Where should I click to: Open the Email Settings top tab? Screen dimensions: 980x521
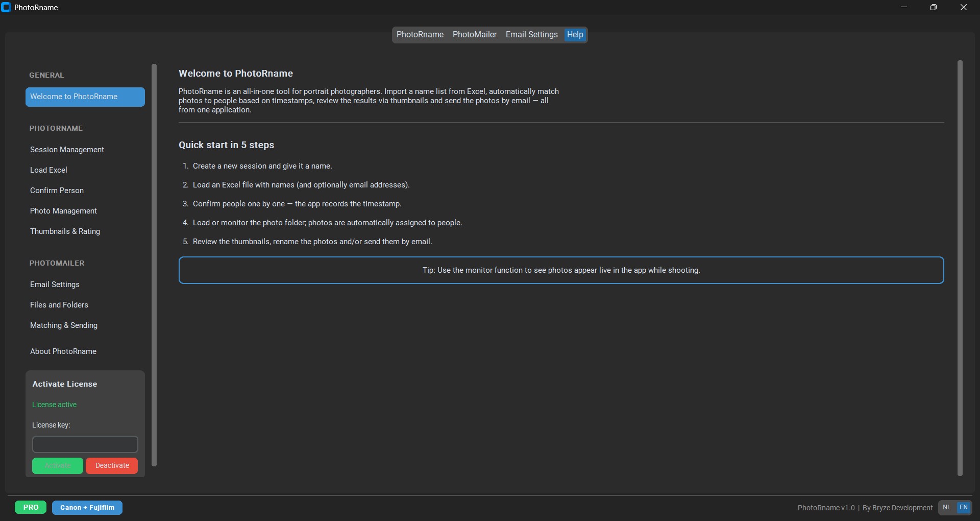click(531, 35)
